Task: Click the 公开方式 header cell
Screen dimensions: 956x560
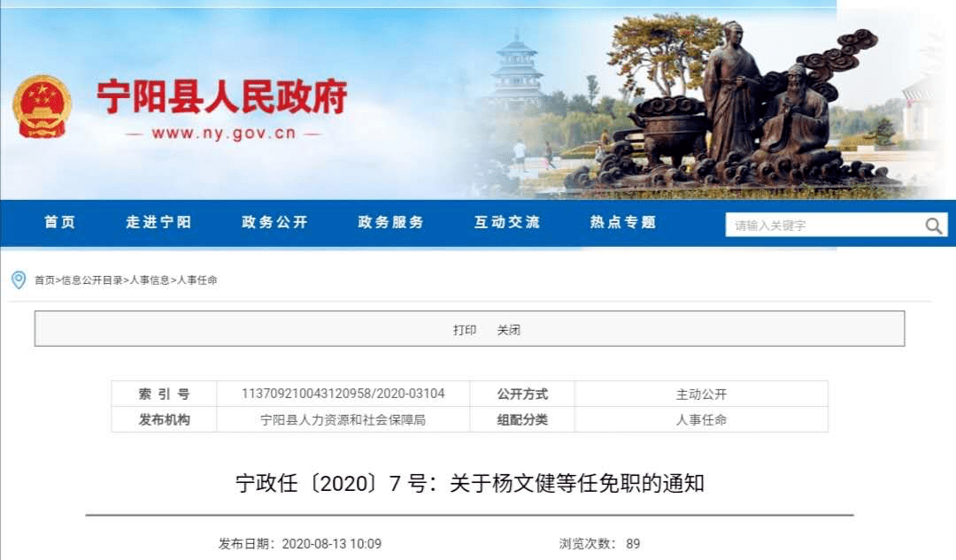Action: [522, 395]
